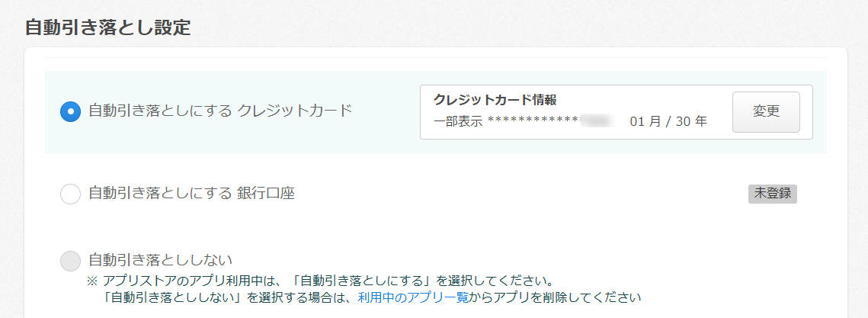Open the 利用中のアプリ一覧 link
The width and height of the screenshot is (868, 318).
click(x=413, y=297)
